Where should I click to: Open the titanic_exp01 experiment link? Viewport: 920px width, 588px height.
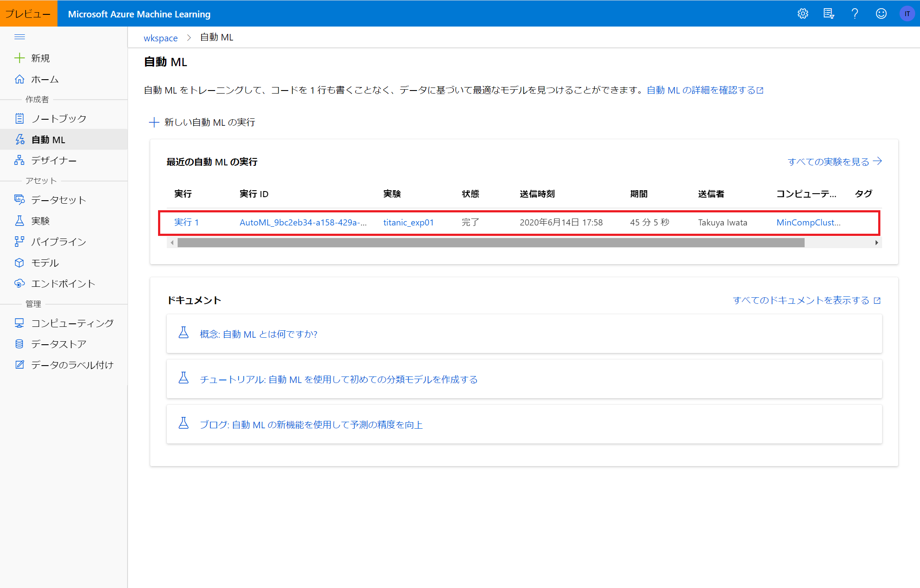coord(408,222)
